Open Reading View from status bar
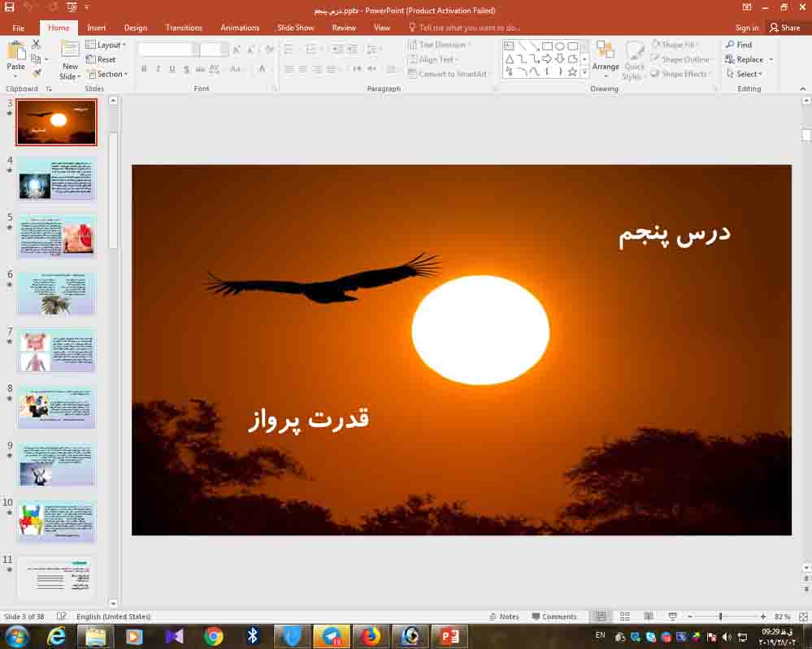This screenshot has height=649, width=812. [649, 616]
